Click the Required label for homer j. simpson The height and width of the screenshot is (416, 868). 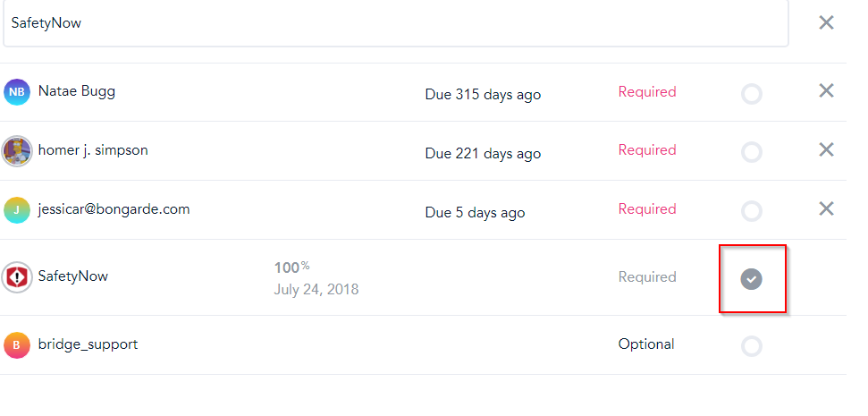point(647,149)
